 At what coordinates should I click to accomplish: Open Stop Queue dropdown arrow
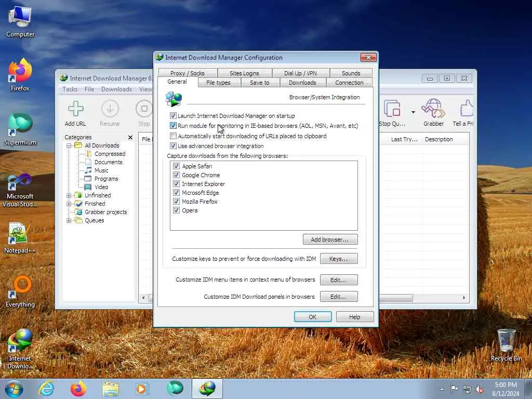click(x=413, y=112)
